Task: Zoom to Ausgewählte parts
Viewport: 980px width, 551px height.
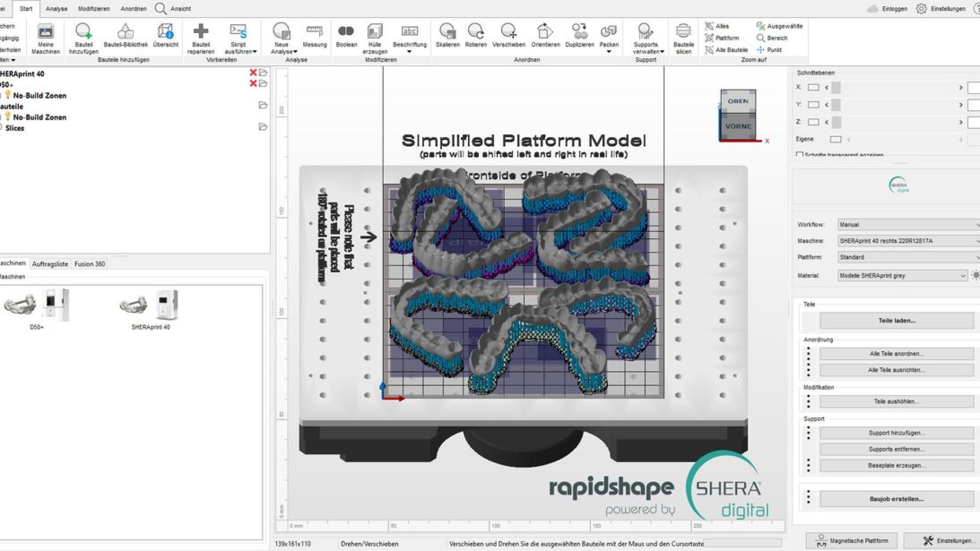Action: click(x=779, y=26)
